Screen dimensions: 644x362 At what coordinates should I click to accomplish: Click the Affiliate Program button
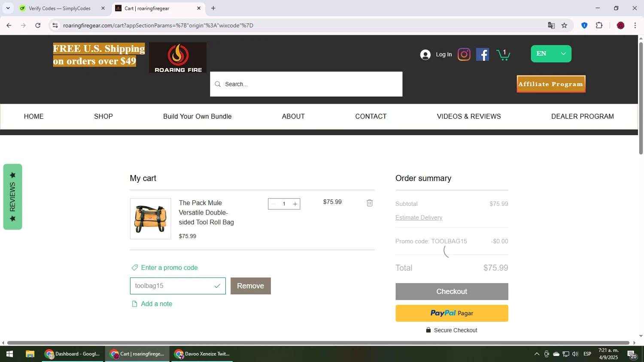click(x=551, y=84)
